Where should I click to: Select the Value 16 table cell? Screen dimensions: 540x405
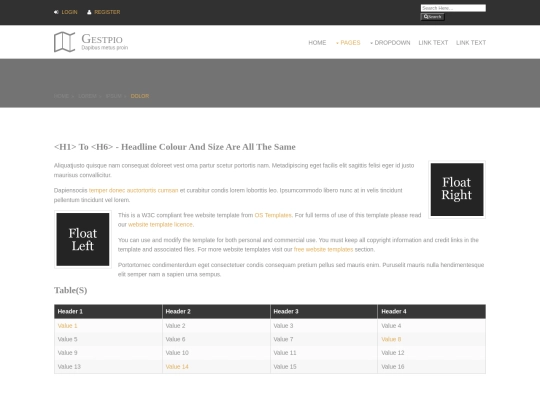coord(432,367)
